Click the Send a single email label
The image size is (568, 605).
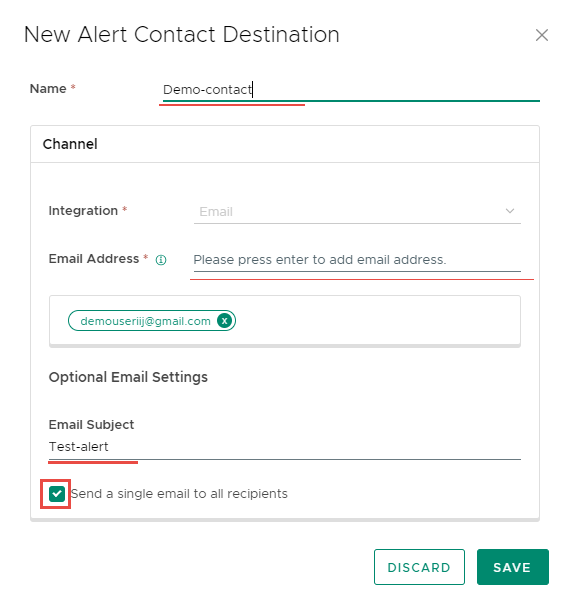(x=179, y=493)
